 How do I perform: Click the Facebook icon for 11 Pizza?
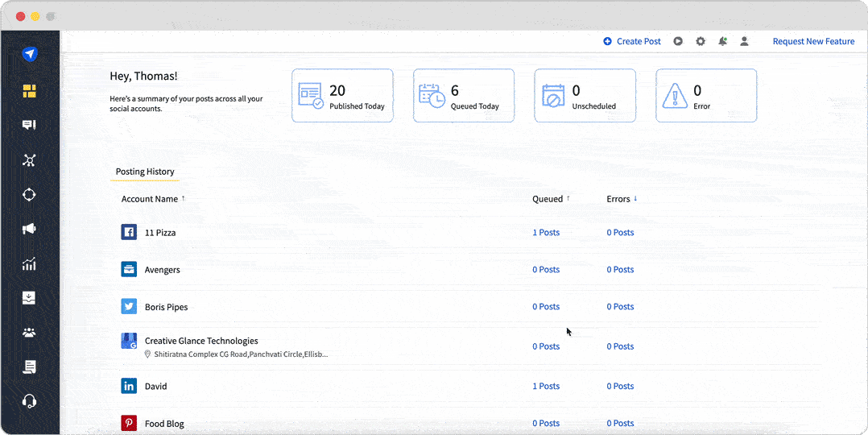[x=129, y=232]
